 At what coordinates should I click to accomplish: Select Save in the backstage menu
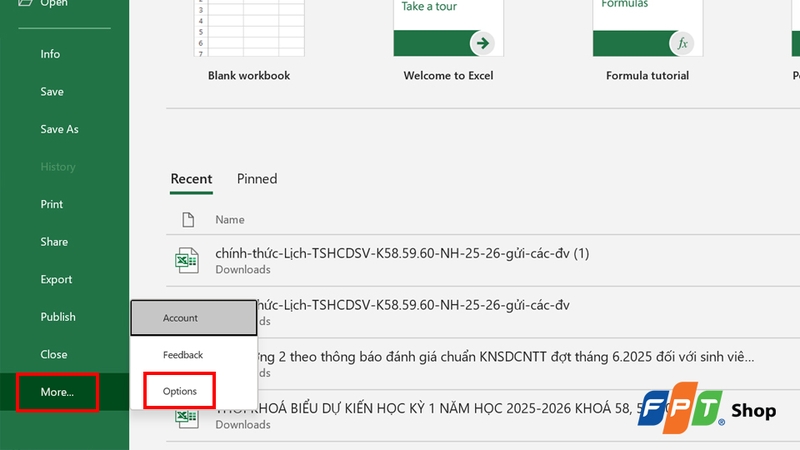tap(52, 92)
